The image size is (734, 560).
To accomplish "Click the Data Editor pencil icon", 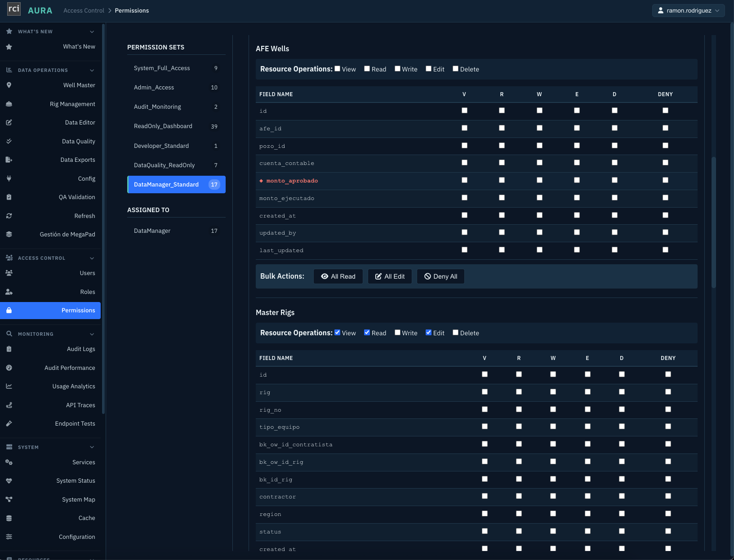I will 9,122.
